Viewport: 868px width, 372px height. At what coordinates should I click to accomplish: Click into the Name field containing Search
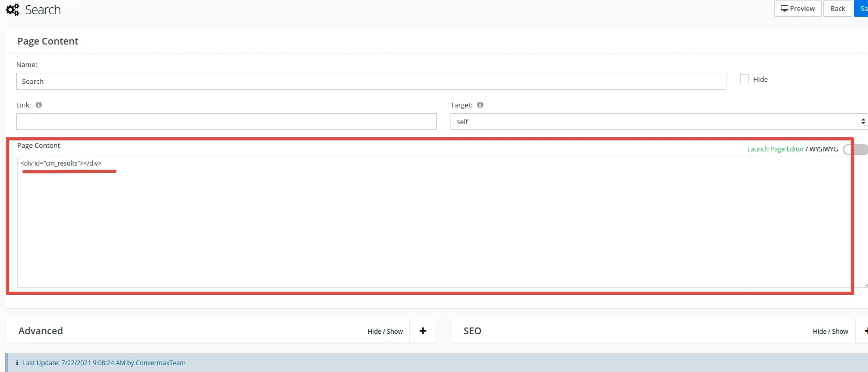coord(371,81)
